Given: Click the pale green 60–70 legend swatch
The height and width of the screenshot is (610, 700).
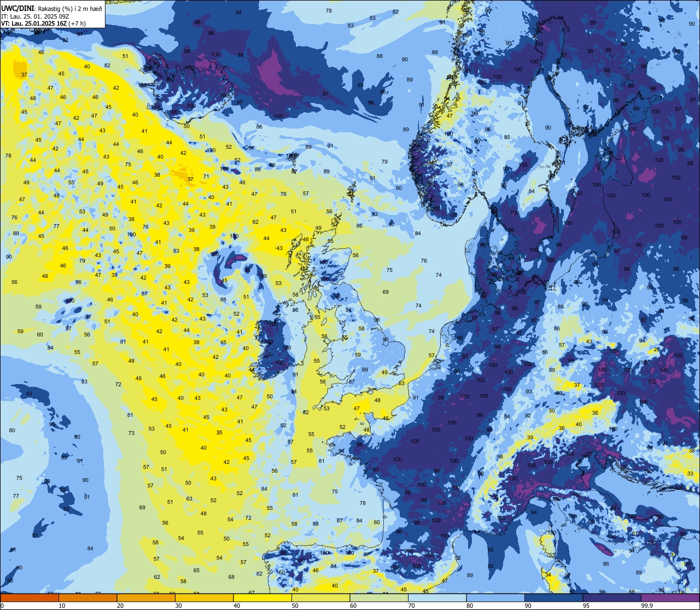Looking at the screenshot, I should 379,598.
